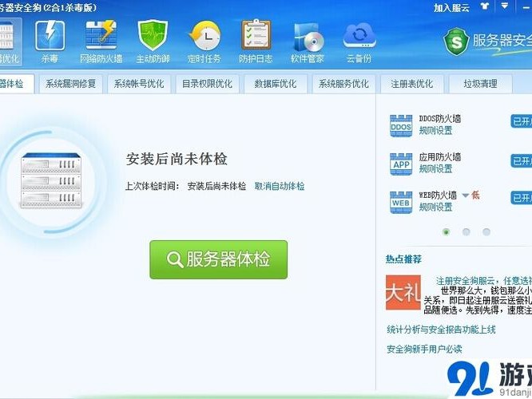
Task: Open the 大礼 promotion thumbnail
Action: [x=403, y=293]
